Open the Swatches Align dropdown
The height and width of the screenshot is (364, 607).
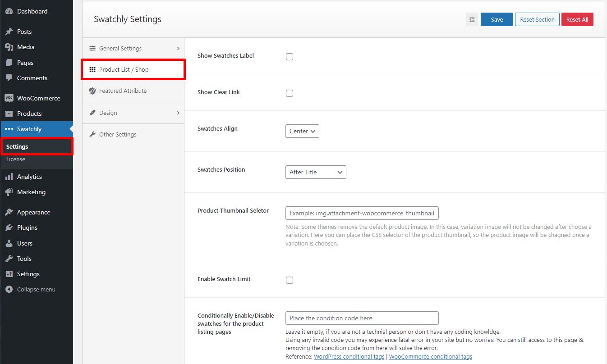(x=302, y=131)
